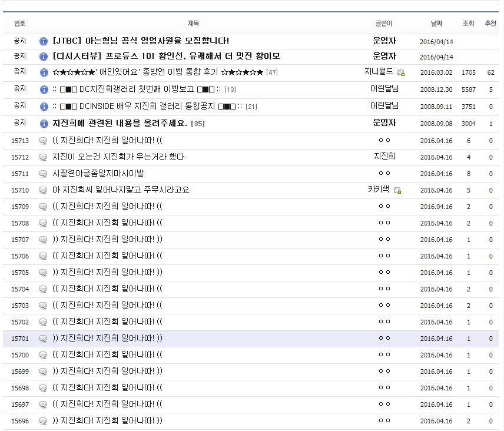This screenshot has height=431, width=504.
Task: Click the info icon beside the JTBC notice
Action: pyautogui.click(x=43, y=42)
